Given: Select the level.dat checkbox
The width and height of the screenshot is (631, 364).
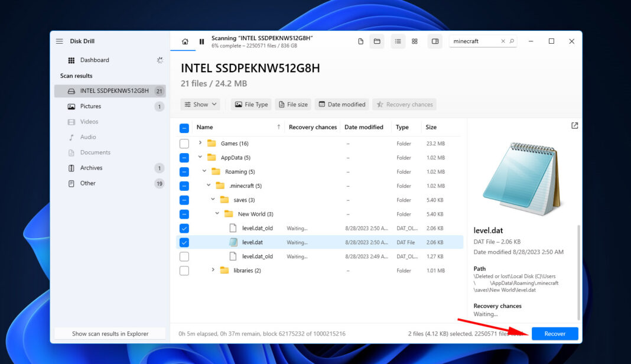Looking at the screenshot, I should tap(184, 242).
